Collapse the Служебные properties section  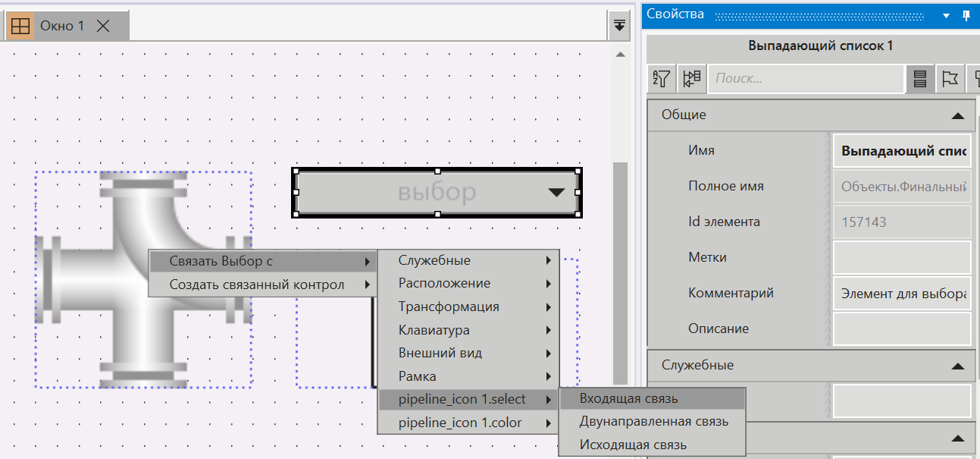957,366
